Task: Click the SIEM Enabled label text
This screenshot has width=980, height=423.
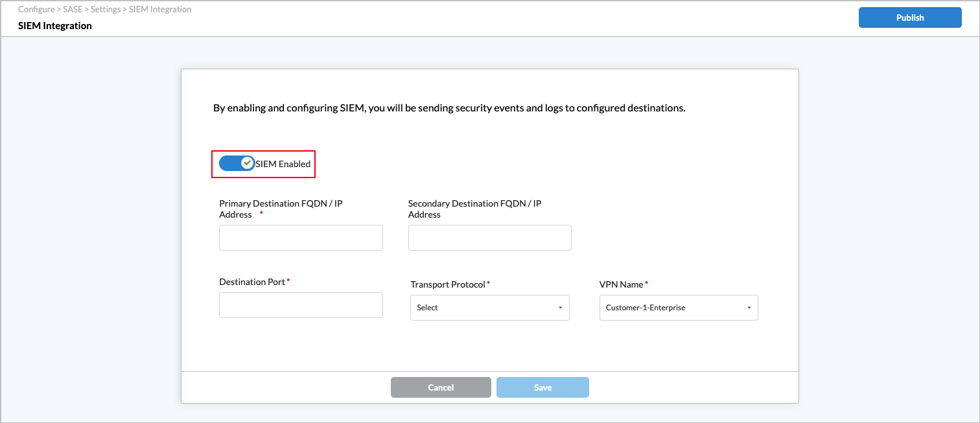Action: [283, 164]
